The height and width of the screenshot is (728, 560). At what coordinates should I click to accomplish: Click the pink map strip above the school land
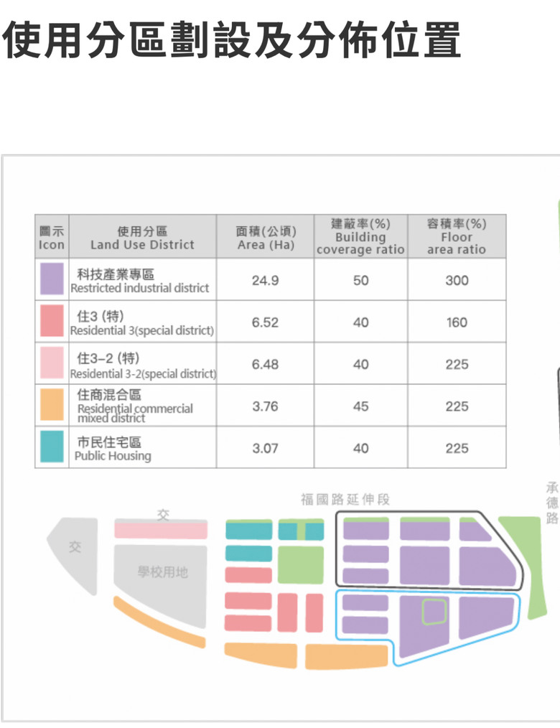(161, 531)
